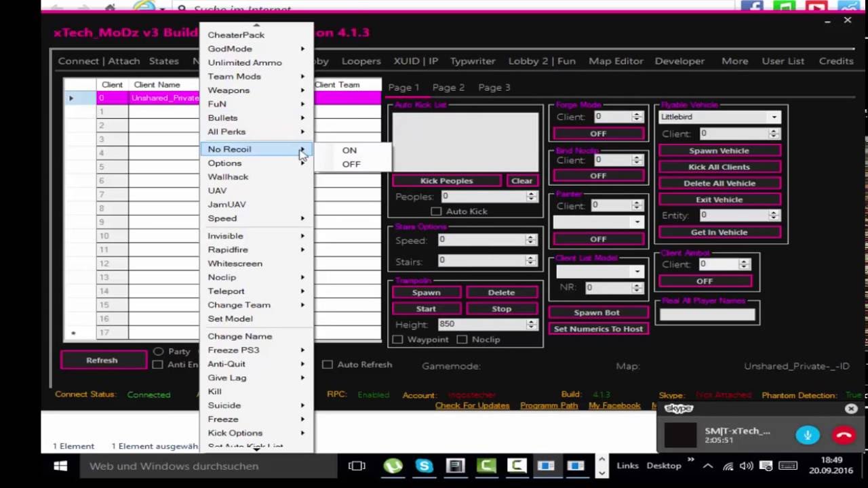Expand the Weapons submenu
The height and width of the screenshot is (488, 868).
tap(256, 90)
